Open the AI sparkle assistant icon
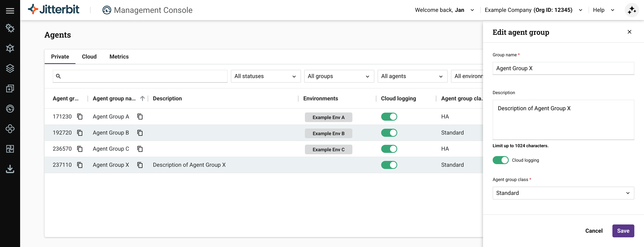This screenshot has width=644, height=247. tap(632, 10)
